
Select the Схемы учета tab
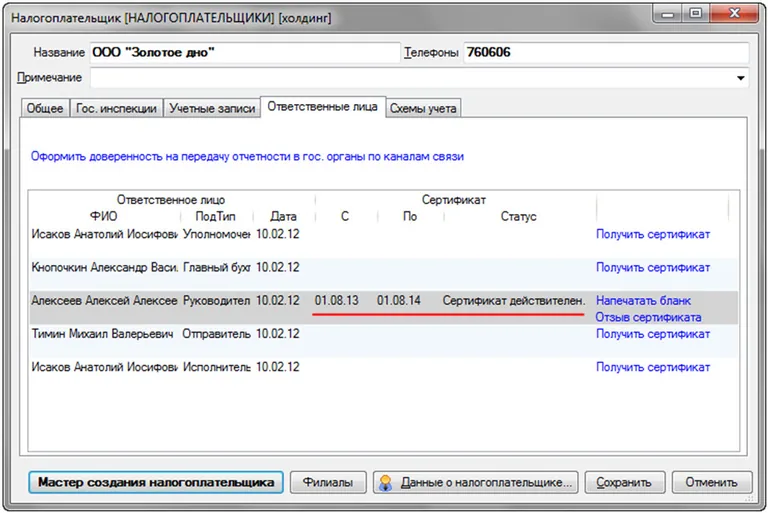click(x=423, y=108)
